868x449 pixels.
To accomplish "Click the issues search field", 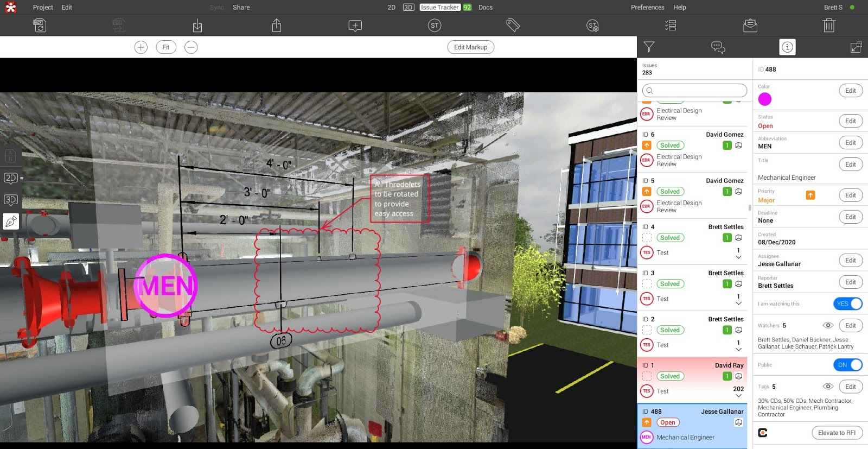I will [694, 91].
